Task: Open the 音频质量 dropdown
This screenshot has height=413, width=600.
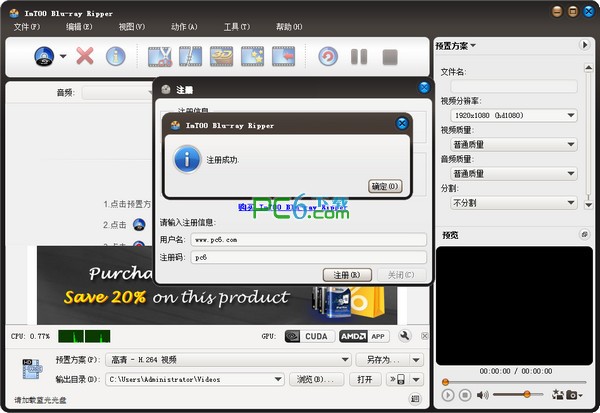Action: [x=514, y=173]
